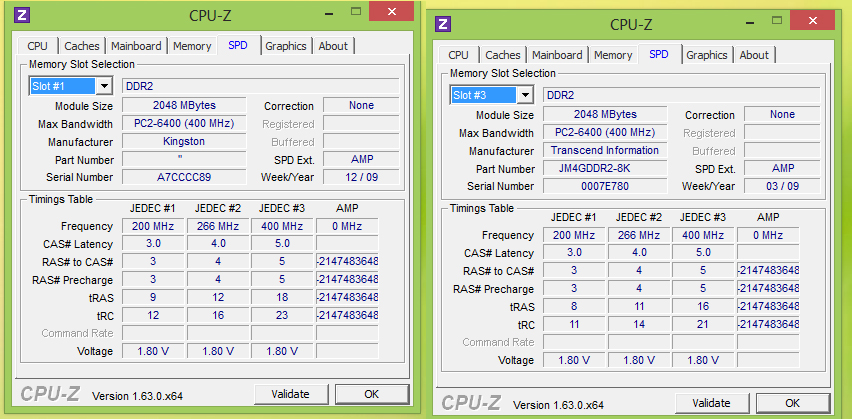The width and height of the screenshot is (852, 419).
Task: Click tRAS value 18 in left window
Action: [282, 297]
